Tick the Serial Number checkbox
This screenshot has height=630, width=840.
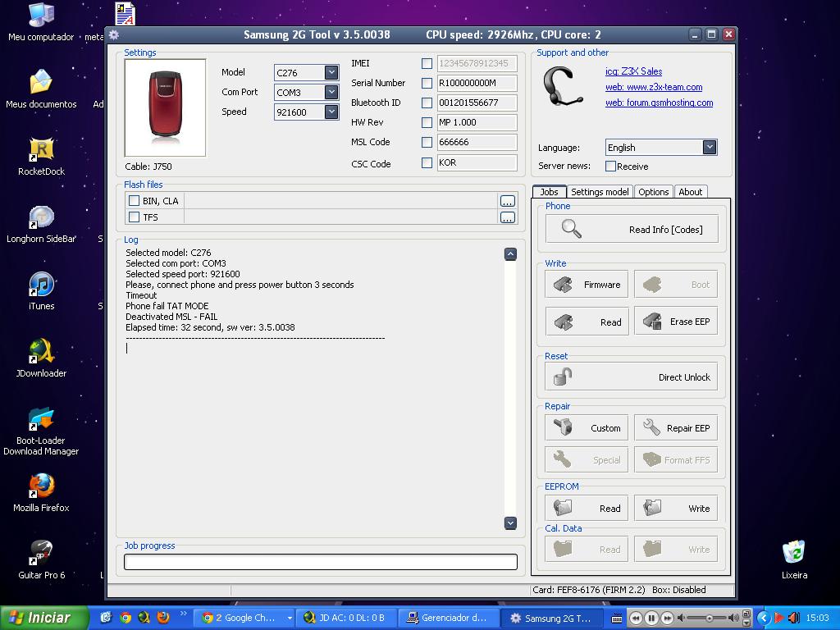[427, 83]
